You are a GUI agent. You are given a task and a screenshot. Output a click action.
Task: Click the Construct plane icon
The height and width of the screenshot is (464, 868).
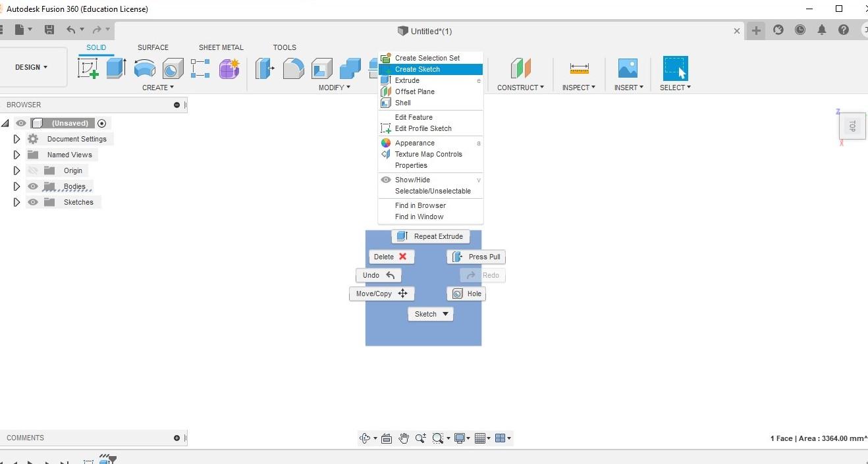520,68
